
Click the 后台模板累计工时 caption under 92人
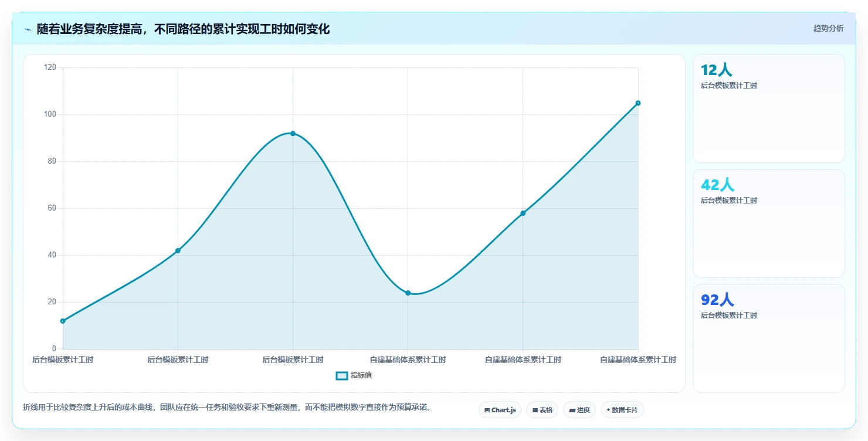coord(729,316)
